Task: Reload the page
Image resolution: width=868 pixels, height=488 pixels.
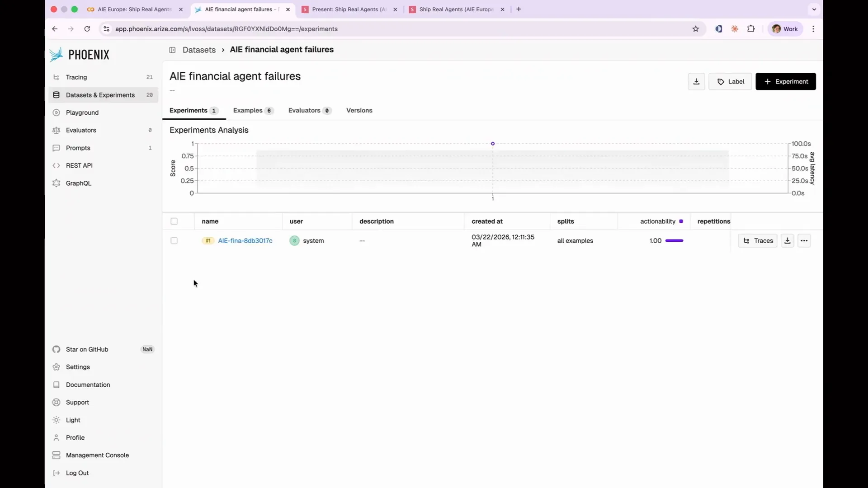Action: 87,29
